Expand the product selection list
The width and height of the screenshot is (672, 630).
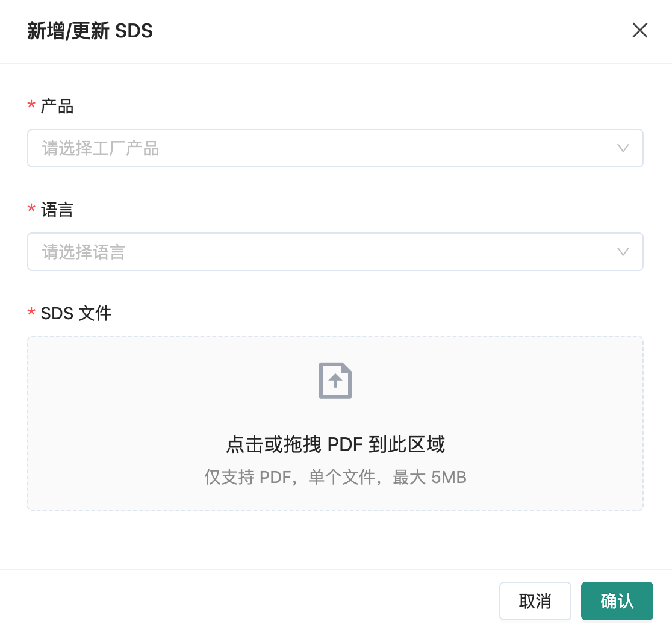tap(335, 148)
